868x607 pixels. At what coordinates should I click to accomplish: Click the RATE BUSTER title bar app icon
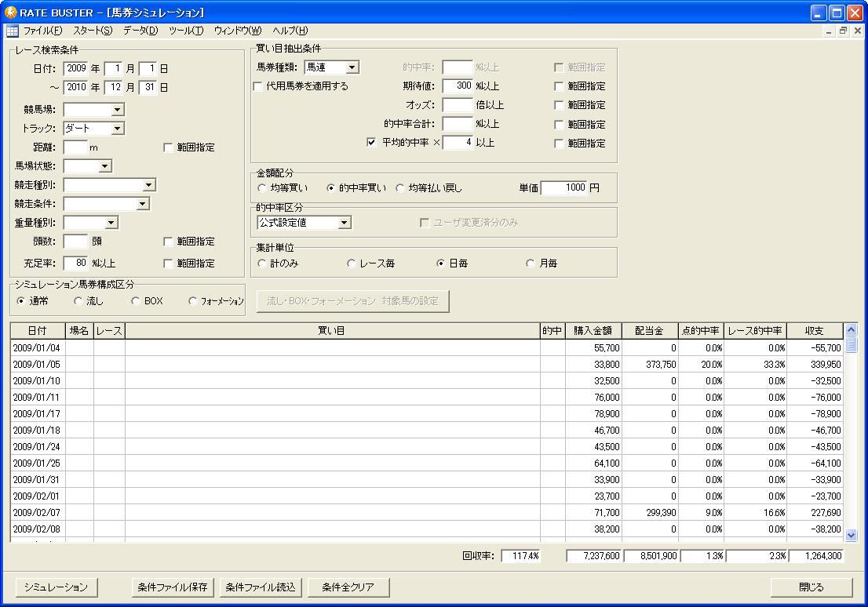pyautogui.click(x=10, y=13)
